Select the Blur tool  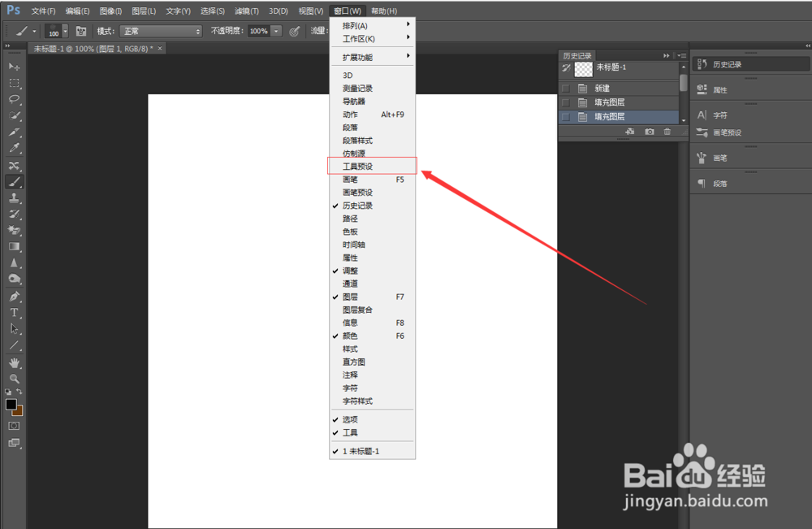(14, 262)
